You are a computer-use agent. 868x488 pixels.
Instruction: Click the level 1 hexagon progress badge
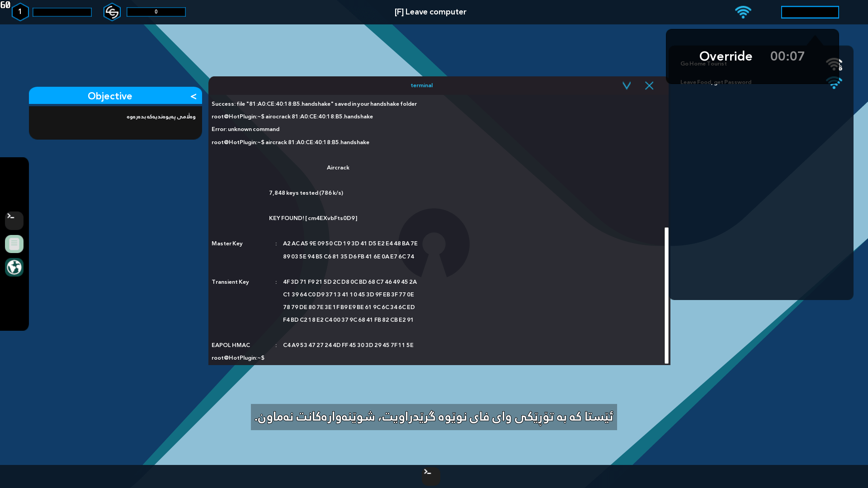(20, 12)
